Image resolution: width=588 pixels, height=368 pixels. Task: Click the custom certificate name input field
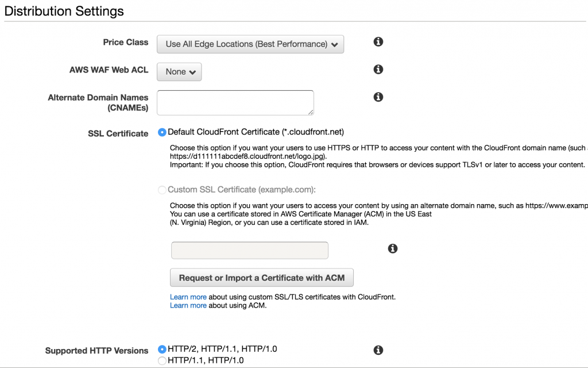tap(250, 251)
